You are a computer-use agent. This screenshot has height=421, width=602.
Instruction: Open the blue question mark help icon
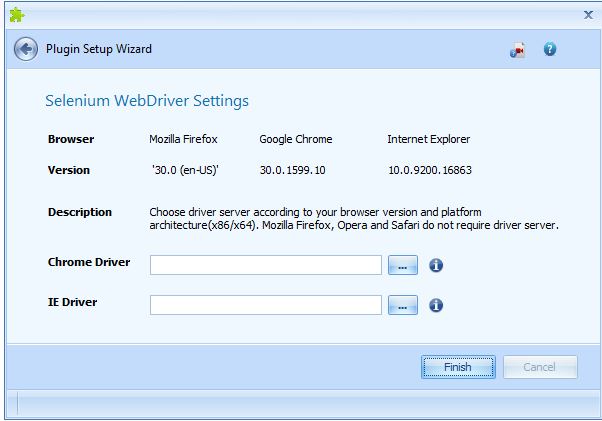point(550,49)
